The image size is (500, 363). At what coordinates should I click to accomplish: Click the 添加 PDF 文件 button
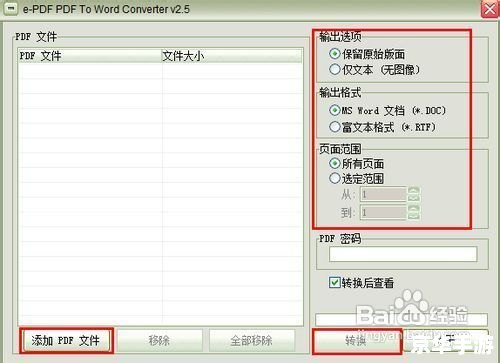tap(66, 340)
